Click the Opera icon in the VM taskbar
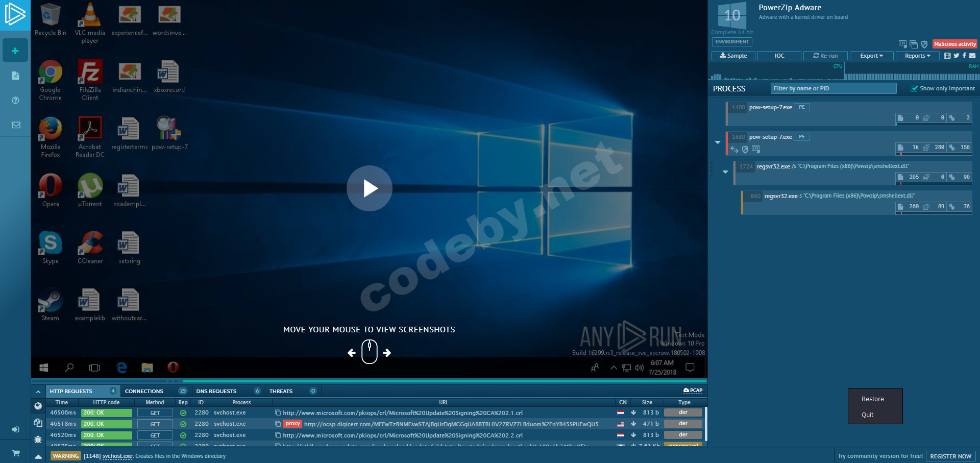This screenshot has width=980, height=463. 173,368
